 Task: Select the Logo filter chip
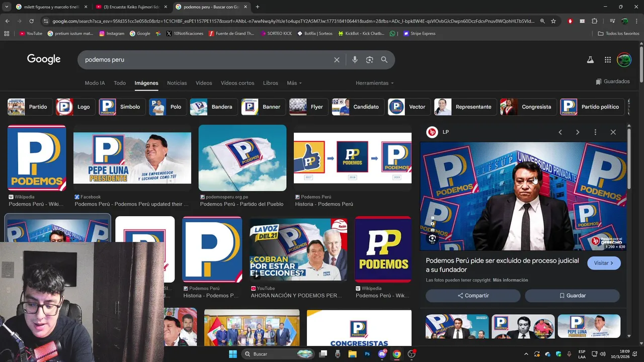click(75, 107)
